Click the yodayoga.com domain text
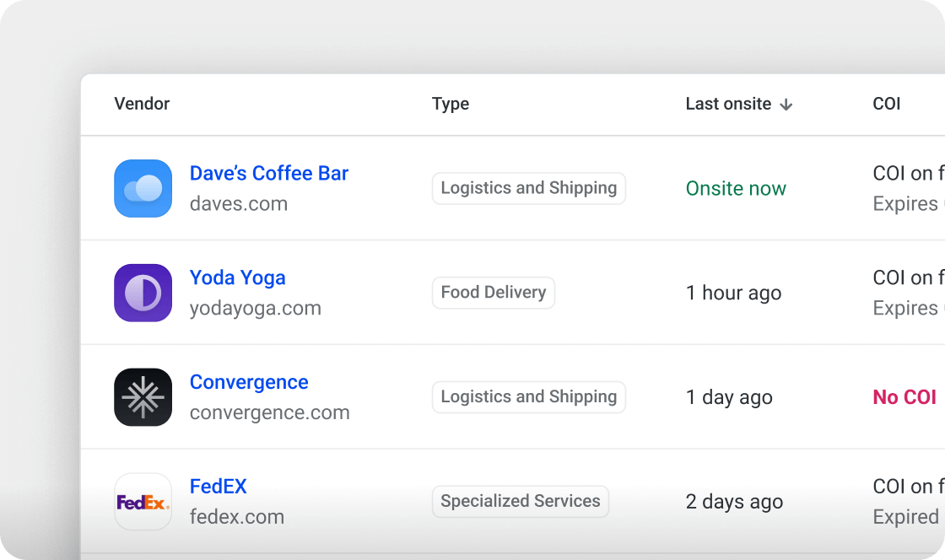945x560 pixels. pyautogui.click(x=256, y=309)
